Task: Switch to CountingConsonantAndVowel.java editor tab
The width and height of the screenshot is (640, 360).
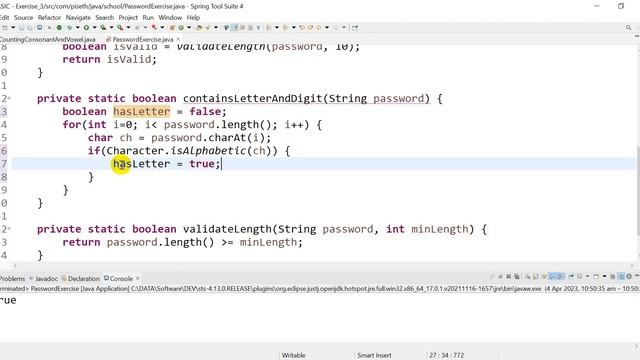Action: point(47,40)
